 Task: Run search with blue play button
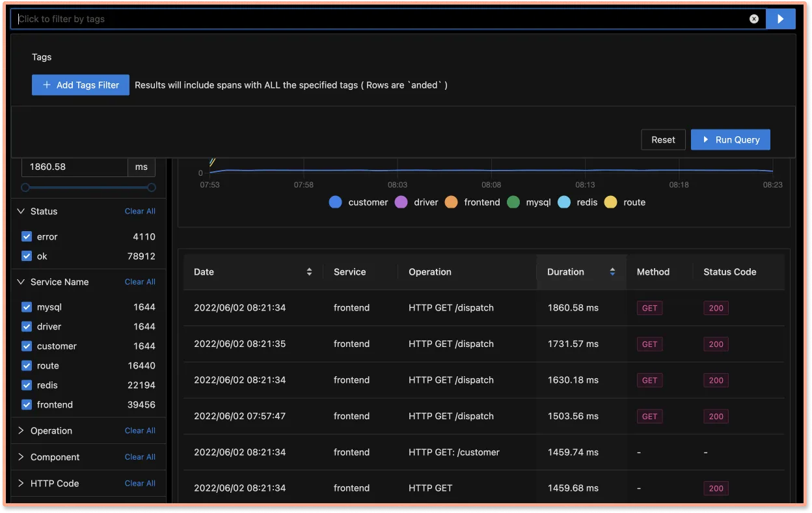coord(781,19)
